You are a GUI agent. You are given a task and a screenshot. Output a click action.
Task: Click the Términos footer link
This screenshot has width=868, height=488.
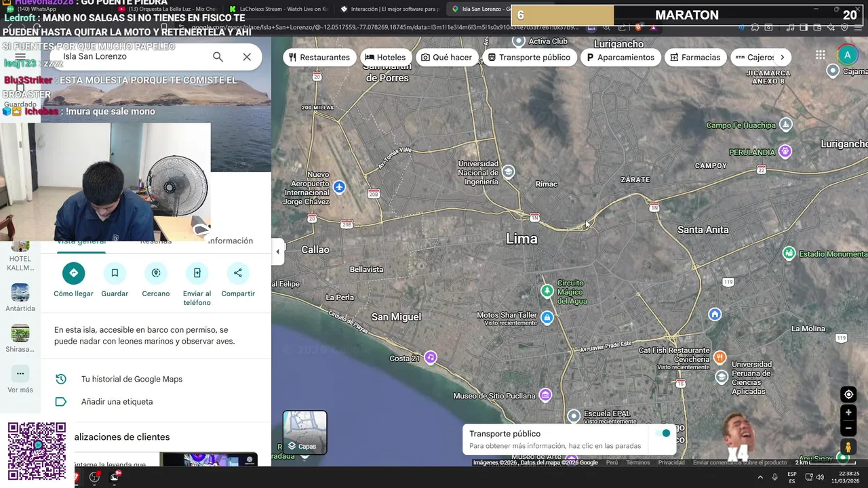click(638, 463)
